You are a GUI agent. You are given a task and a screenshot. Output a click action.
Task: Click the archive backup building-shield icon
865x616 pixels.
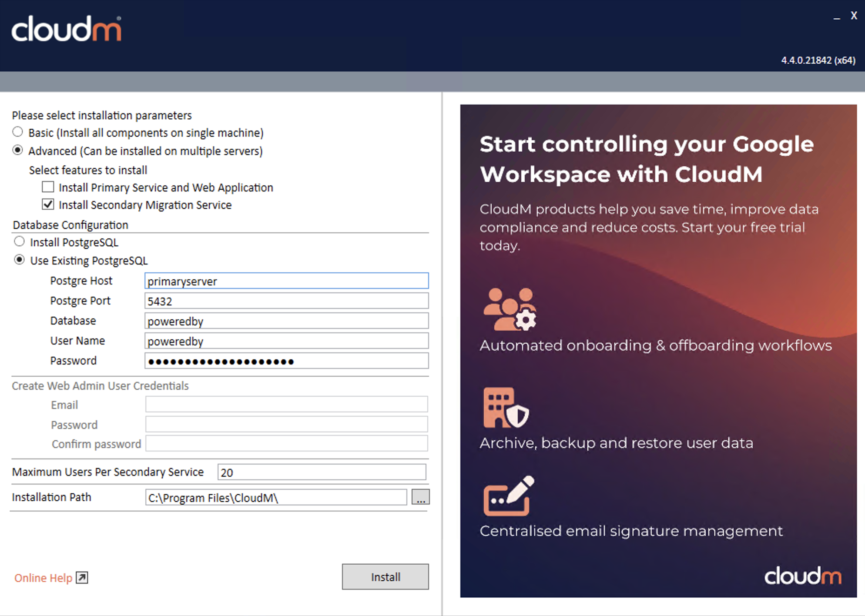506,408
